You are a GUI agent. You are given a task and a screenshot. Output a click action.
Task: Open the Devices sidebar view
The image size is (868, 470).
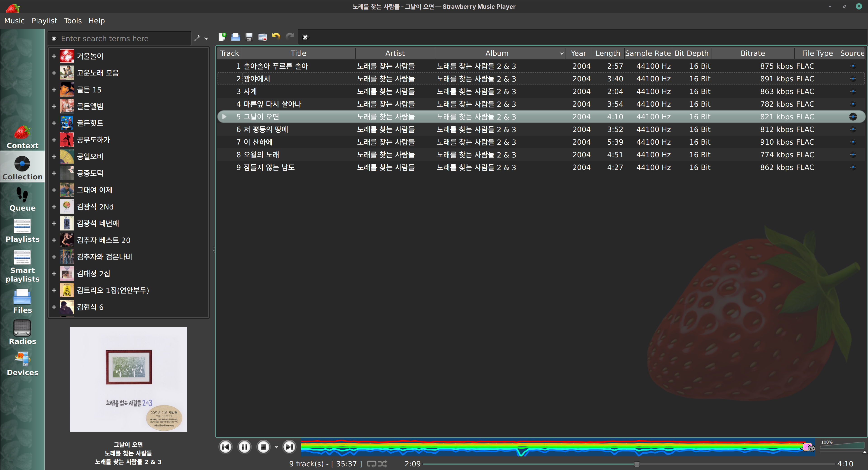pos(22,364)
